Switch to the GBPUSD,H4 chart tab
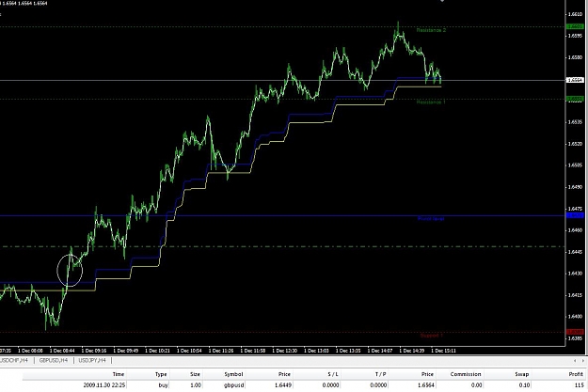Screen dimensions: 588x392 [x=54, y=360]
